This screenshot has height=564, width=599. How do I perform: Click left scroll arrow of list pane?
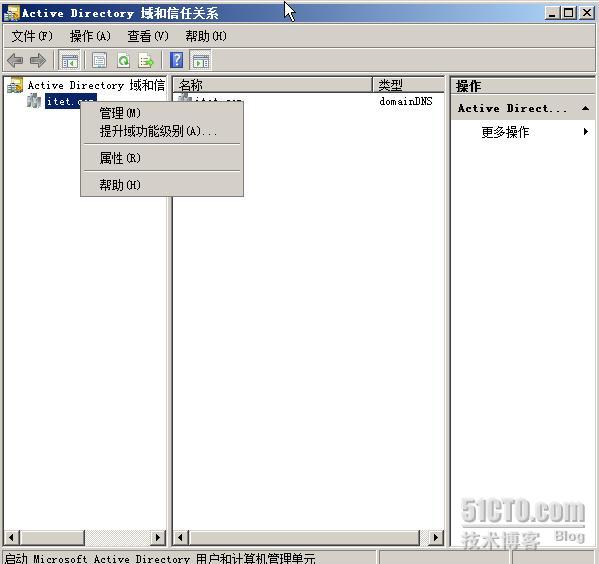pos(181,538)
